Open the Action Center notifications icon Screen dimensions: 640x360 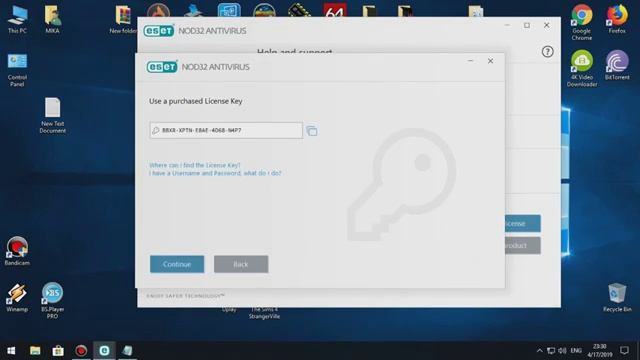[624, 351]
